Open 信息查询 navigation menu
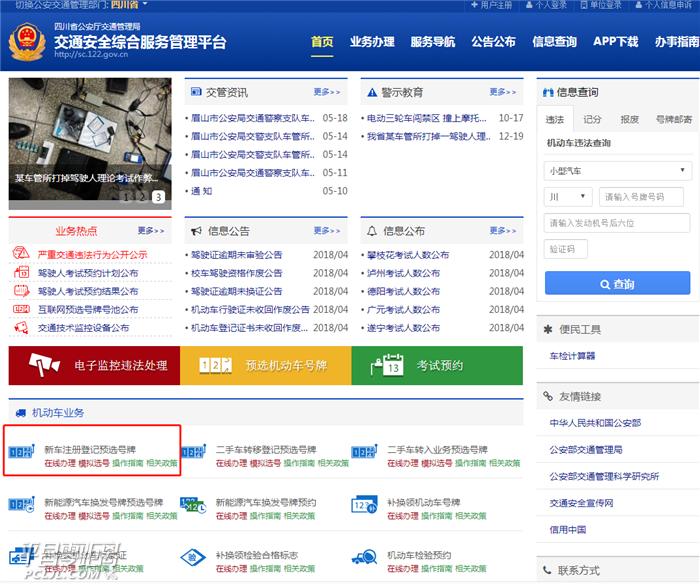This screenshot has height=585, width=700. (x=554, y=42)
